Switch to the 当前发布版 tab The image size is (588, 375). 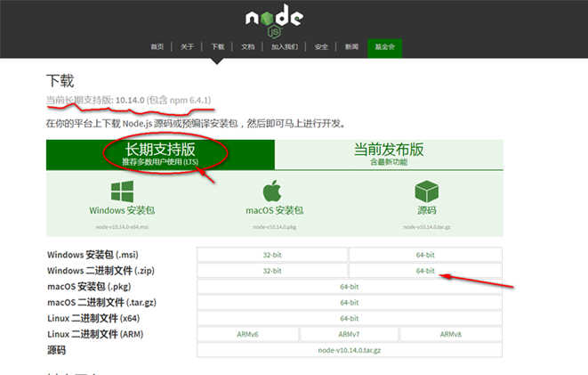[x=389, y=154]
